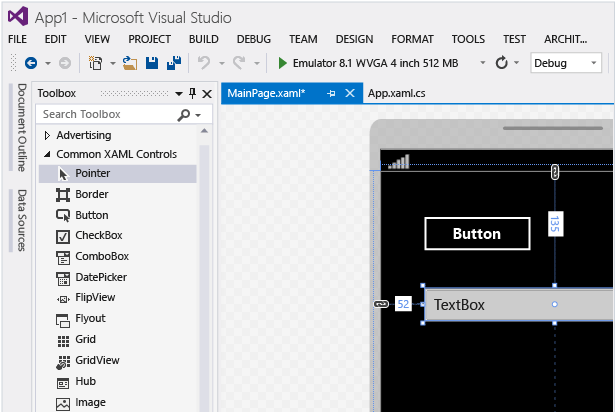The width and height of the screenshot is (616, 412).
Task: Click the Refresh circular arrow icon
Action: pyautogui.click(x=501, y=63)
